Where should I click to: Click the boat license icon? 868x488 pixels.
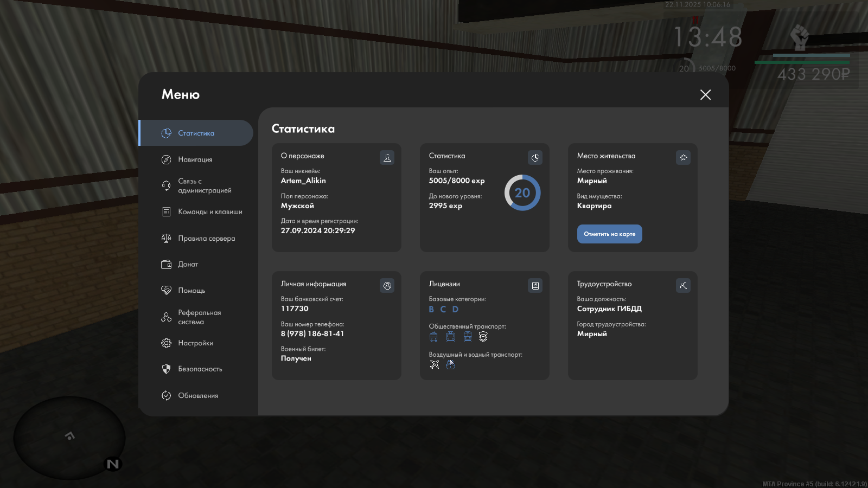(x=450, y=364)
